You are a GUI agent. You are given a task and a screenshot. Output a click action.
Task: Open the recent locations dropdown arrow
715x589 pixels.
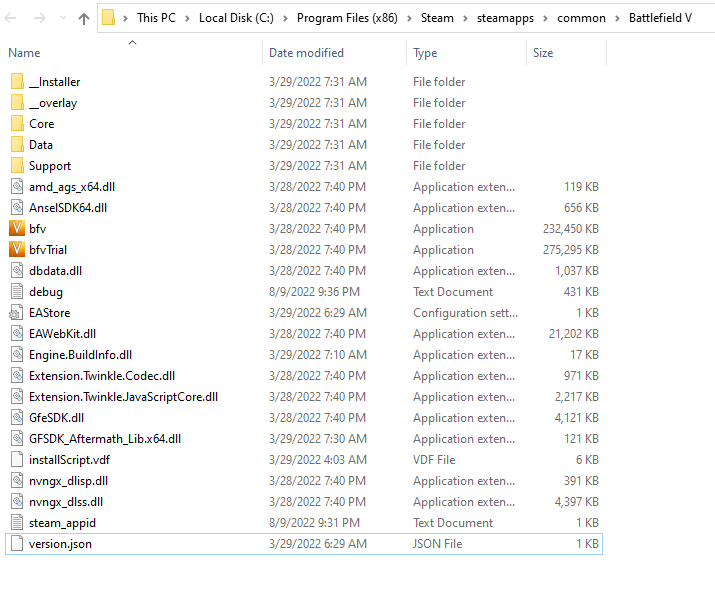coord(63,18)
